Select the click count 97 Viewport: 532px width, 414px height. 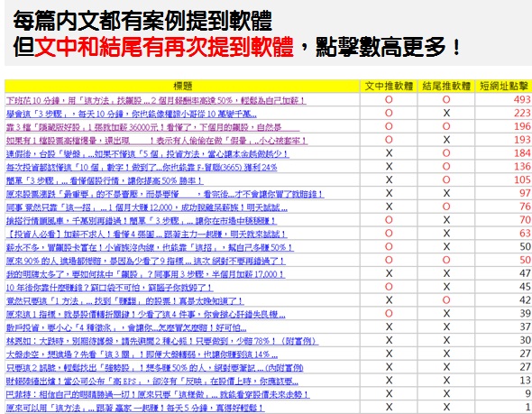point(525,193)
